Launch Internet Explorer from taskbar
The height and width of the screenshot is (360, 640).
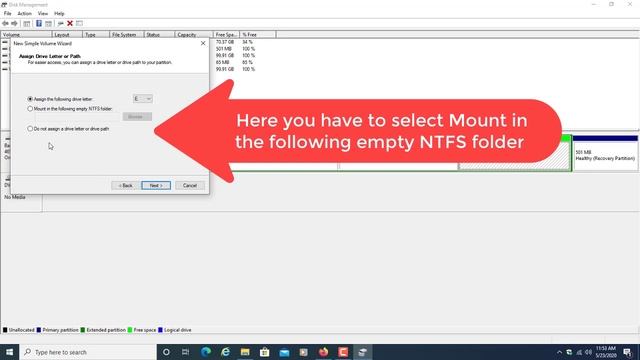225,352
